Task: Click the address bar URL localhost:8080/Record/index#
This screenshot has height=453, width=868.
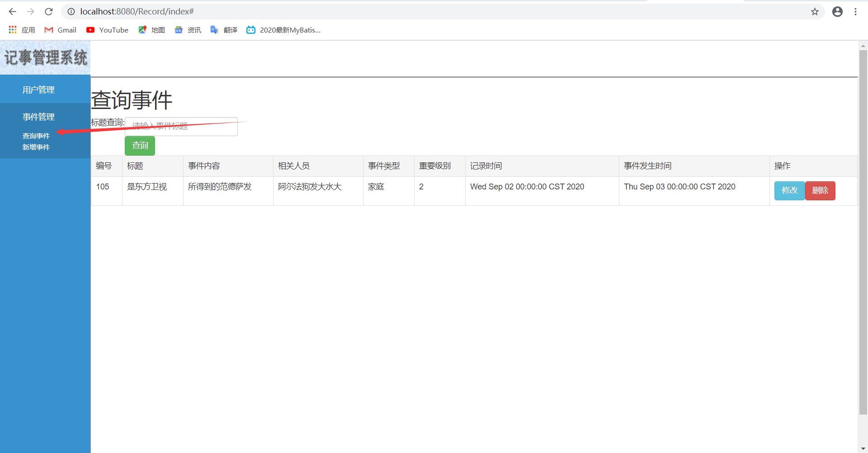Action: tap(137, 12)
